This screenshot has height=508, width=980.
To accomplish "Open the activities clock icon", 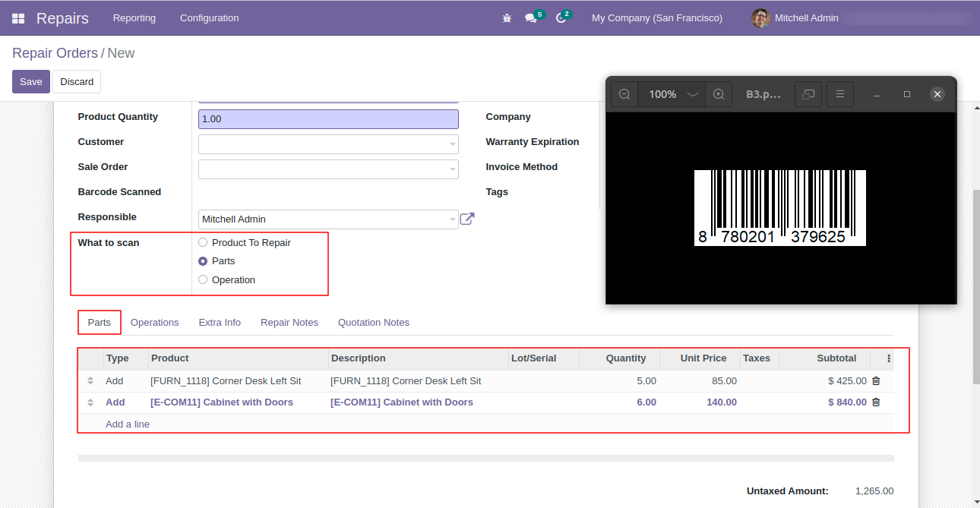I will pos(561,18).
